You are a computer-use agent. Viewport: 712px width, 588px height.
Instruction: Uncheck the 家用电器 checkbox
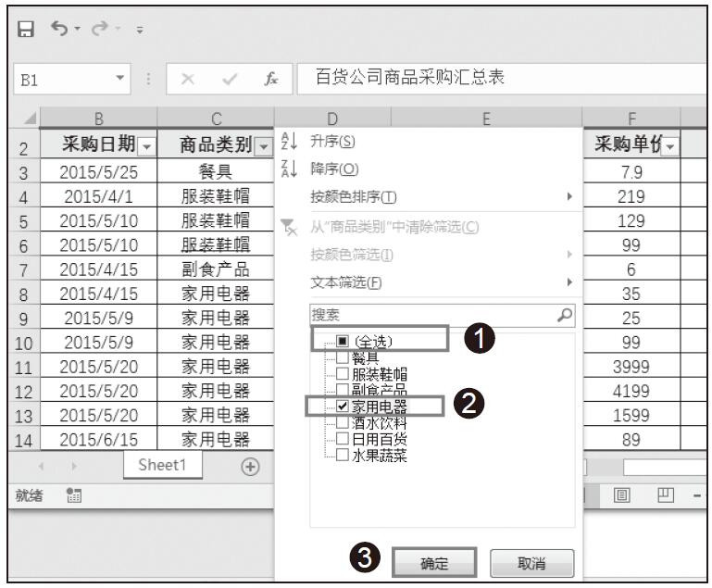coord(343,406)
